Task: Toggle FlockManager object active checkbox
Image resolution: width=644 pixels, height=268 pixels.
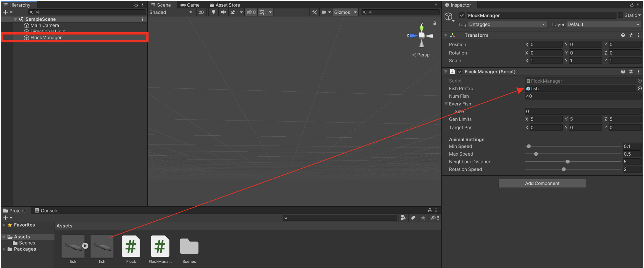Action: (462, 15)
